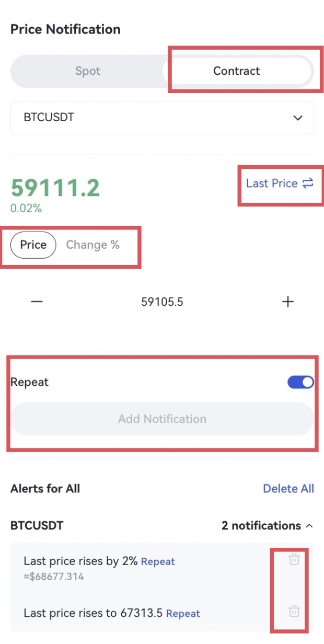Switch to the Spot tab

click(87, 71)
